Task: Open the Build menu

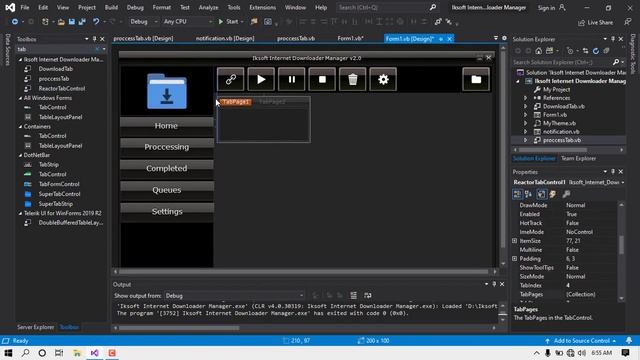Action: [111, 7]
